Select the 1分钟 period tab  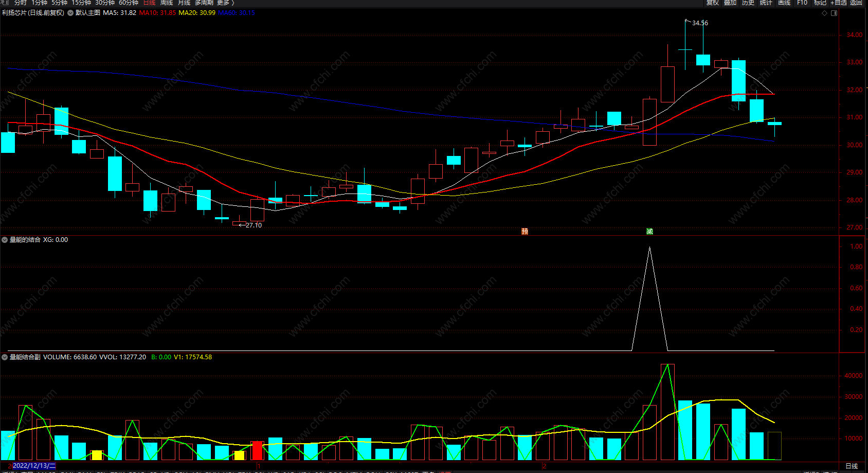pyautogui.click(x=39, y=3)
